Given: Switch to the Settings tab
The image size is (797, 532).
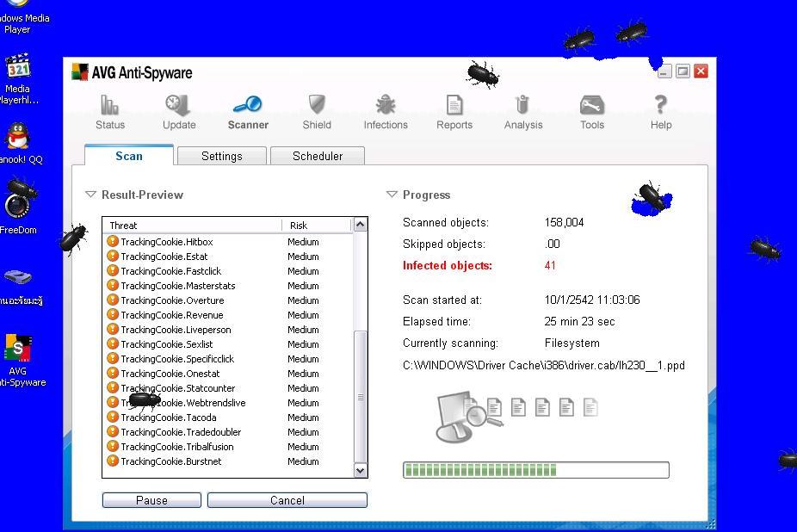Looking at the screenshot, I should point(221,156).
